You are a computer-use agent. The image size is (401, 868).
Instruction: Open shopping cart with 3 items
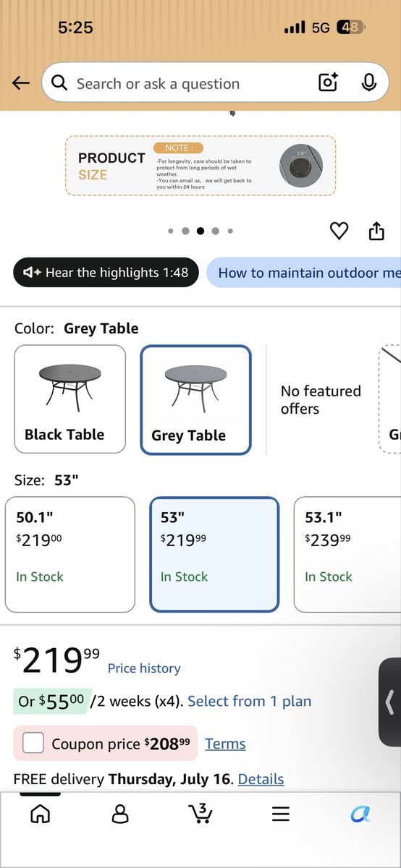coord(200,814)
